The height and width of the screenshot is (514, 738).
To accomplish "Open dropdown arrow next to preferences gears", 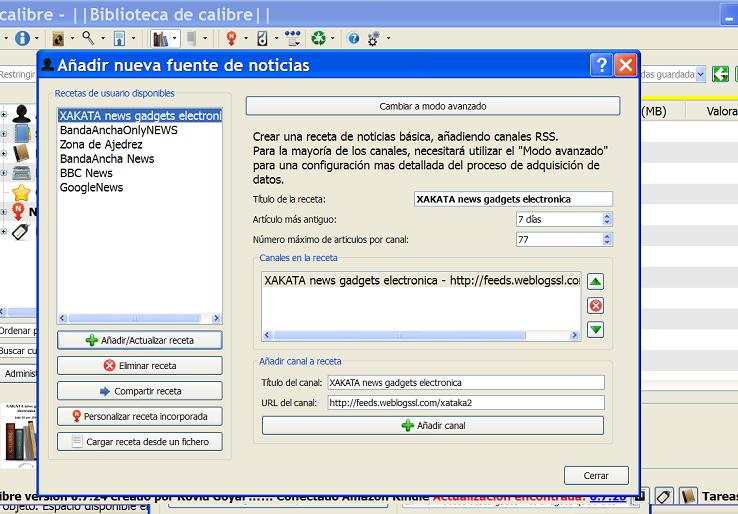I will (388, 39).
